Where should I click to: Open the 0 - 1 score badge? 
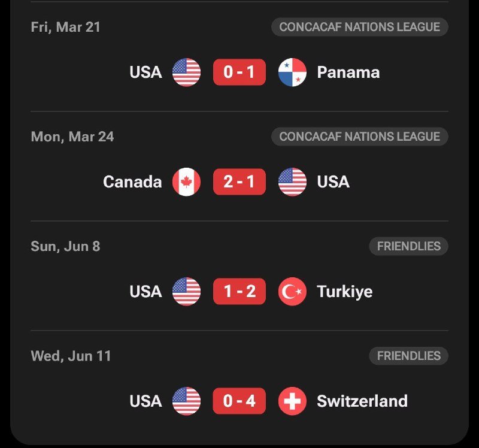239,72
